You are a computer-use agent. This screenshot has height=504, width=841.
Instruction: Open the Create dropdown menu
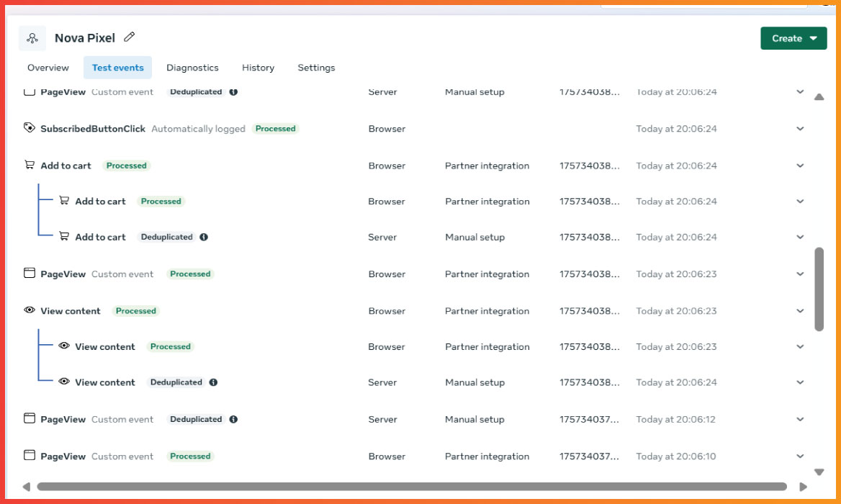click(812, 38)
